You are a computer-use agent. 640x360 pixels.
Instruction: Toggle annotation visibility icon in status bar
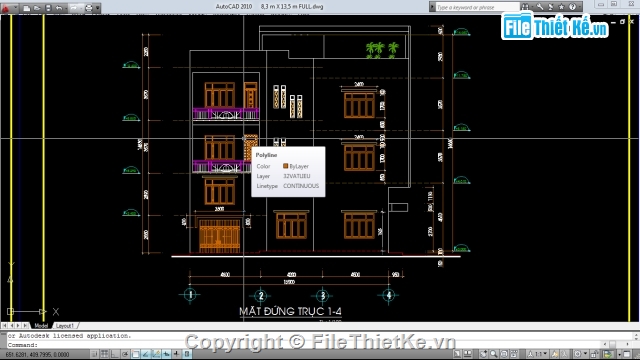point(555,354)
